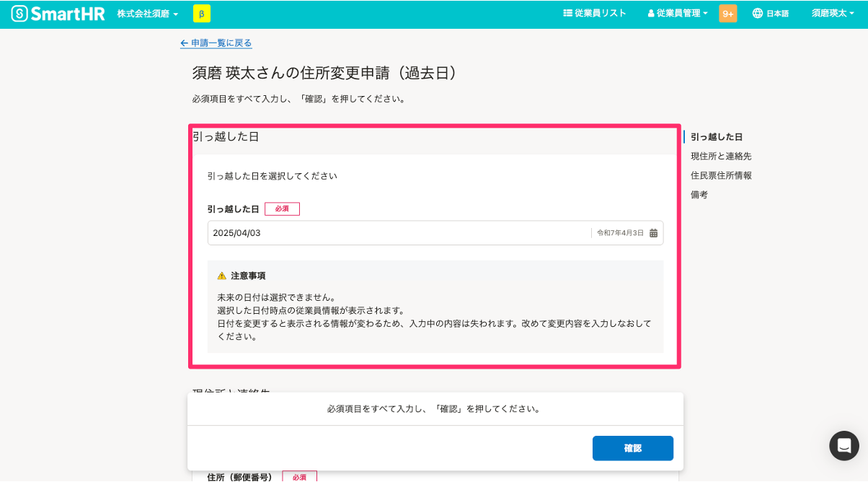Select 従業員リスト in the top navigation
Viewport: 868px width, 482px height.
(595, 12)
